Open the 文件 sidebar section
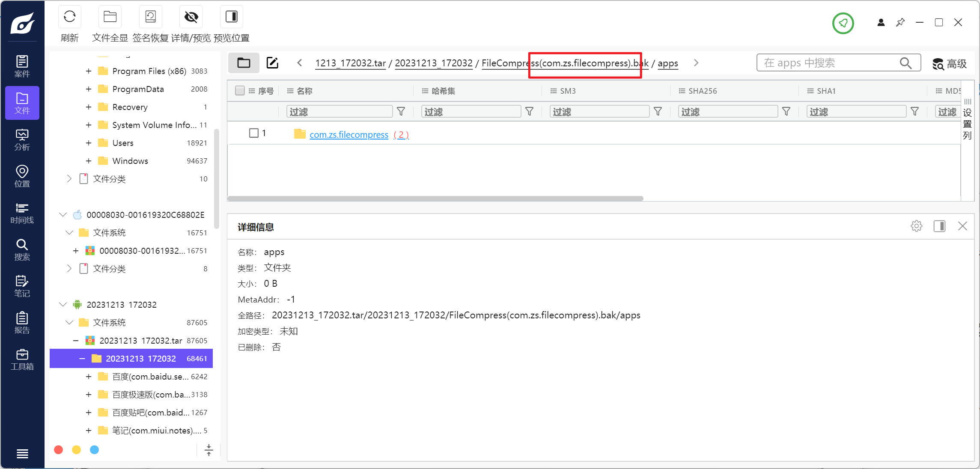Screen dimensions: 980x469 coord(22,103)
